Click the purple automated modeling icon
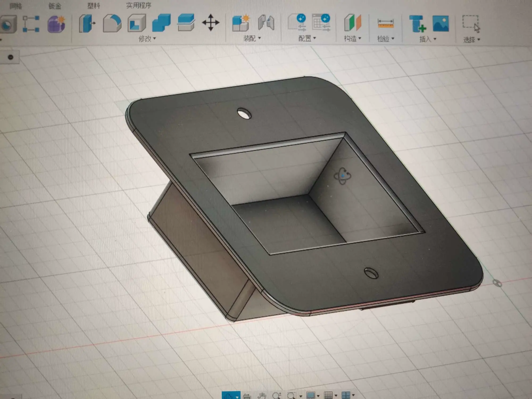This screenshot has height=399, width=532. pos(56,24)
